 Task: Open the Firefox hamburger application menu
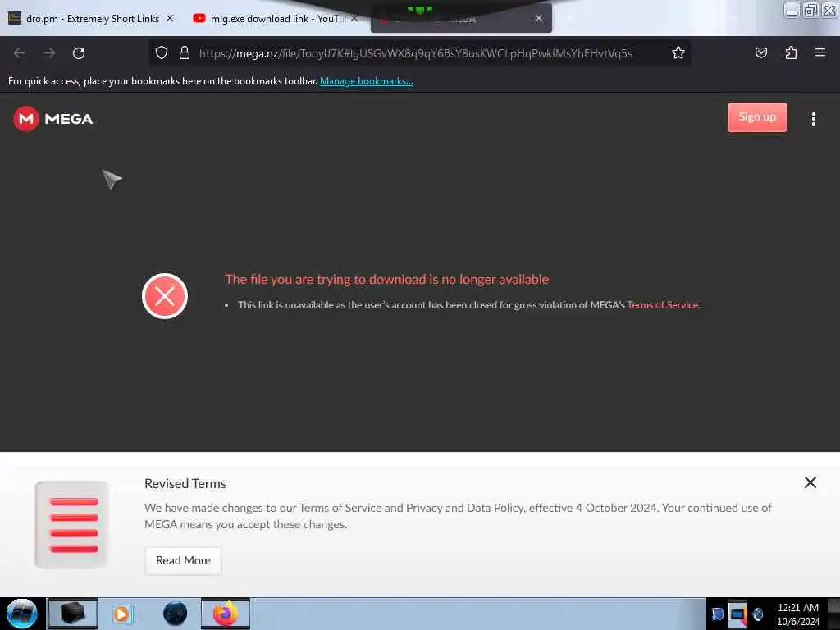819,52
